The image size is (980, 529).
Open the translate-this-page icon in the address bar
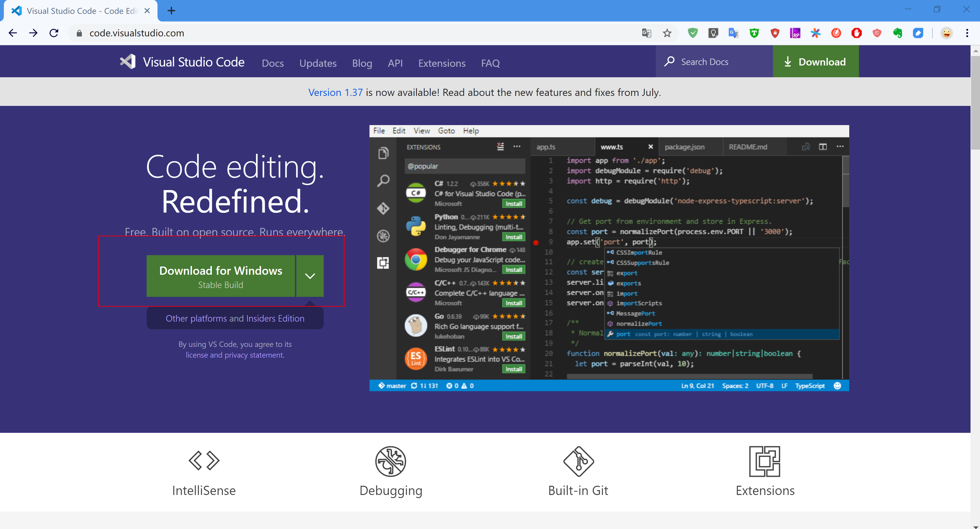click(x=646, y=34)
